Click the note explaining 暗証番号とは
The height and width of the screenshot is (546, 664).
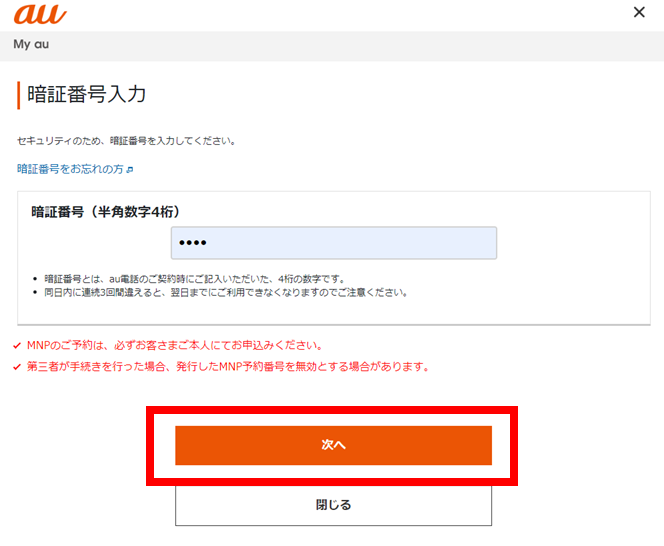pyautogui.click(x=195, y=279)
